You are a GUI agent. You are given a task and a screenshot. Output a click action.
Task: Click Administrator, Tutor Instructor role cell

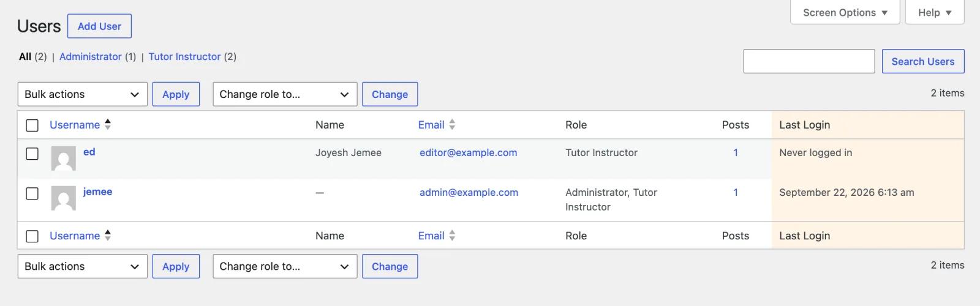[611, 200]
